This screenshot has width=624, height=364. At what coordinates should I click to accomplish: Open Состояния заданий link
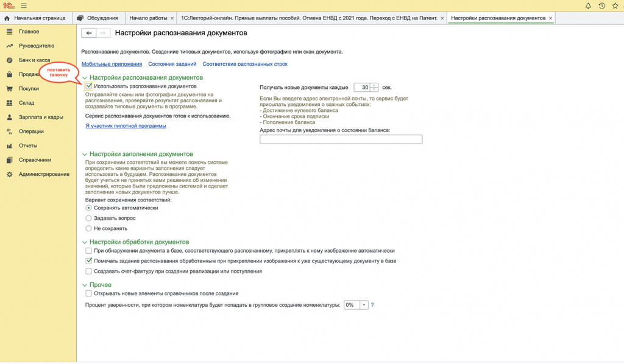tap(172, 64)
